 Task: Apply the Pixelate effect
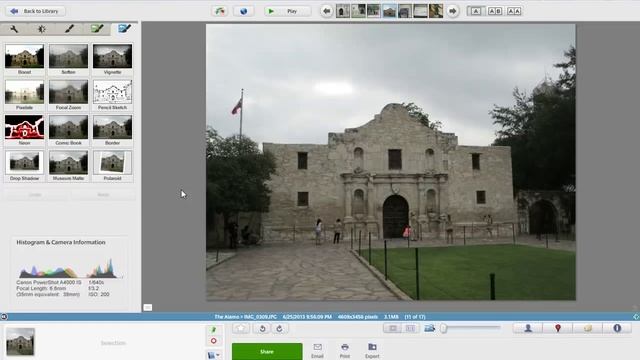24,95
